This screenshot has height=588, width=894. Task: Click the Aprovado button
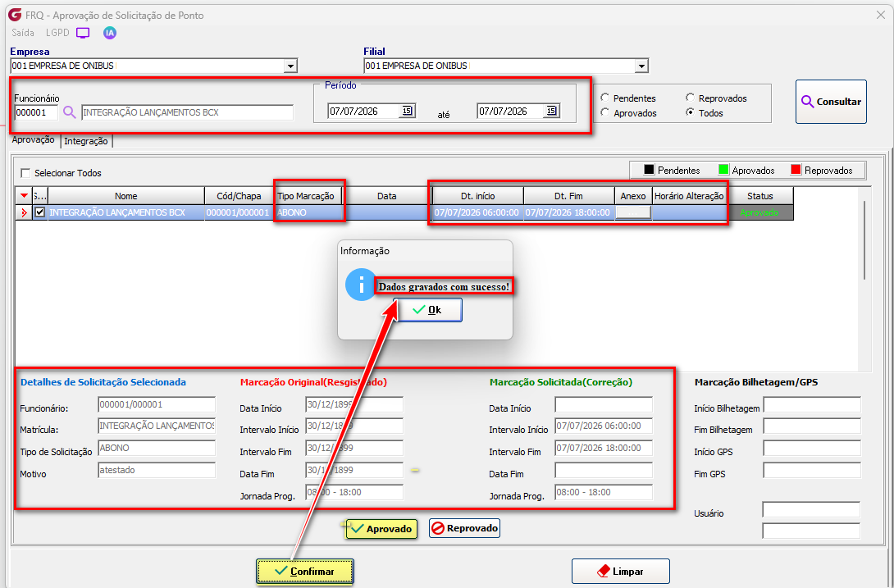pos(381,529)
